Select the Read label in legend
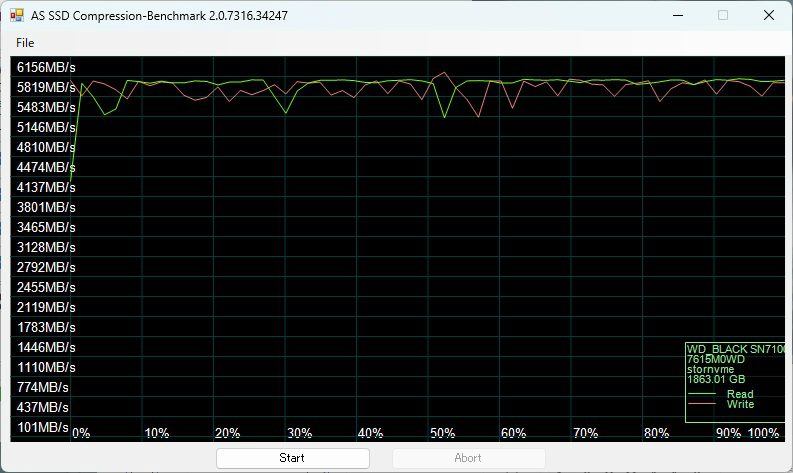Image resolution: width=793 pixels, height=473 pixels. (740, 394)
